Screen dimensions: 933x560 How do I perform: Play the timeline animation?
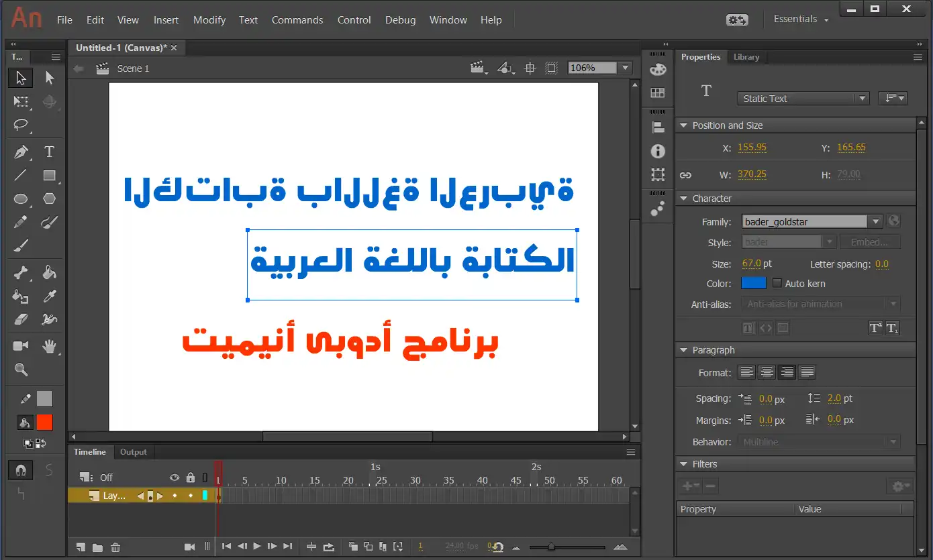257,547
